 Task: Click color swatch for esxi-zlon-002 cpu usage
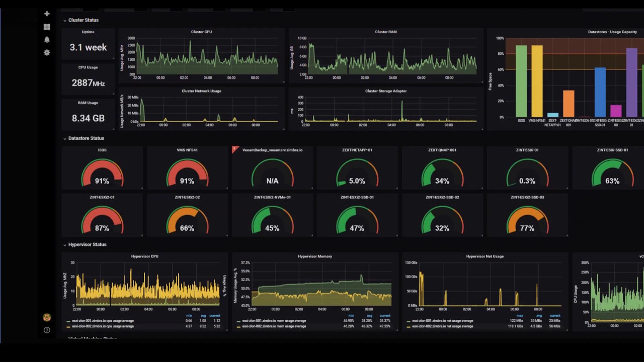pyautogui.click(x=68, y=326)
